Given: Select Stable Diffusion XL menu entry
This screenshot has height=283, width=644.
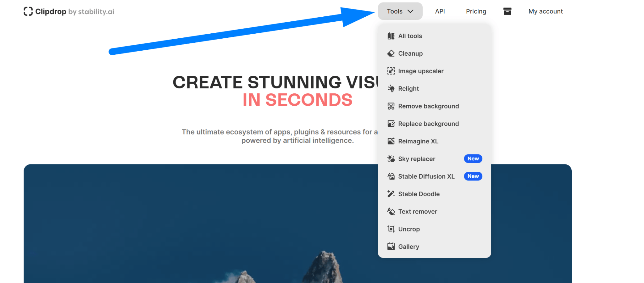Looking at the screenshot, I should tap(426, 176).
